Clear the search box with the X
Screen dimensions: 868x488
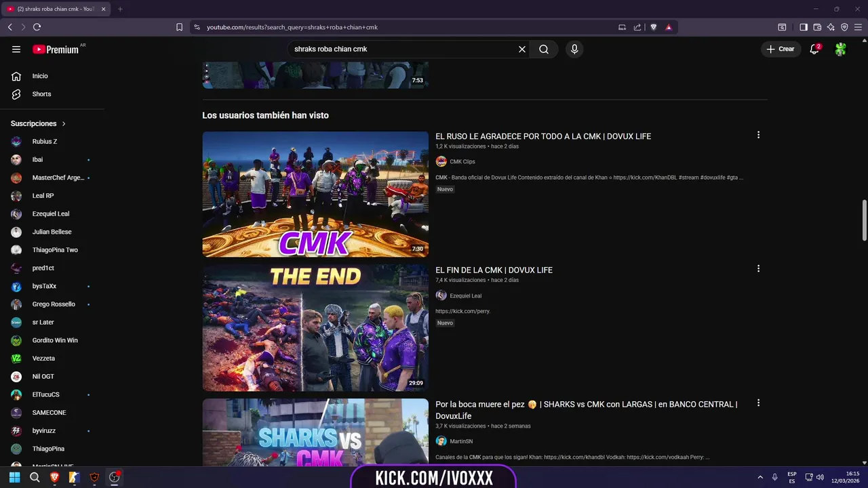522,49
